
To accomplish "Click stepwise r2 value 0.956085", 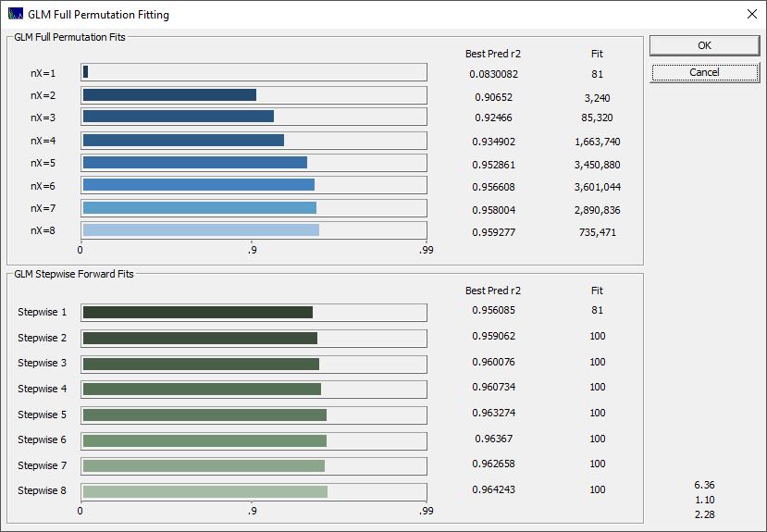I will pos(493,310).
